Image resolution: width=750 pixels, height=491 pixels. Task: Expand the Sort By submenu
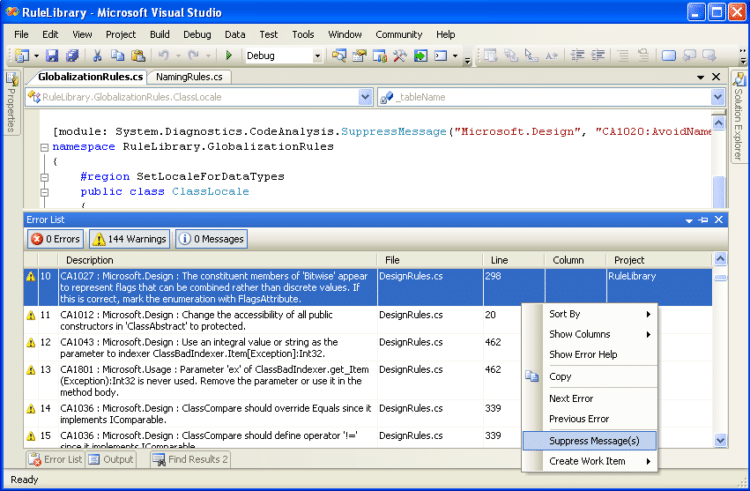coord(590,314)
